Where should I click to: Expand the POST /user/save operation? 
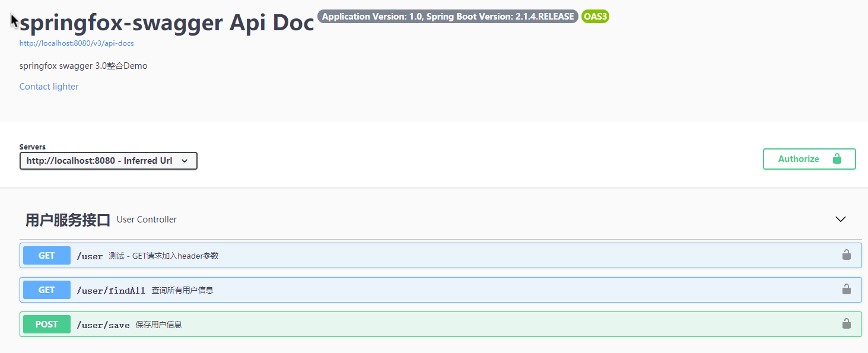[x=440, y=324]
